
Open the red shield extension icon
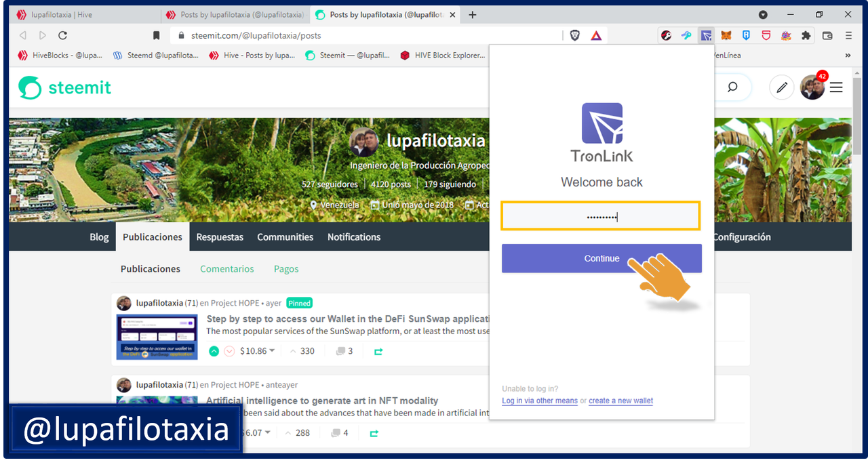click(766, 35)
